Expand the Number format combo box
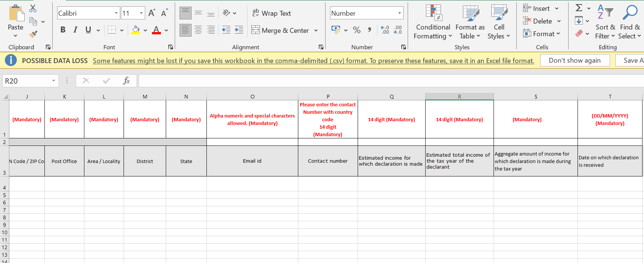Screen dimensions: 644x263 [399, 13]
